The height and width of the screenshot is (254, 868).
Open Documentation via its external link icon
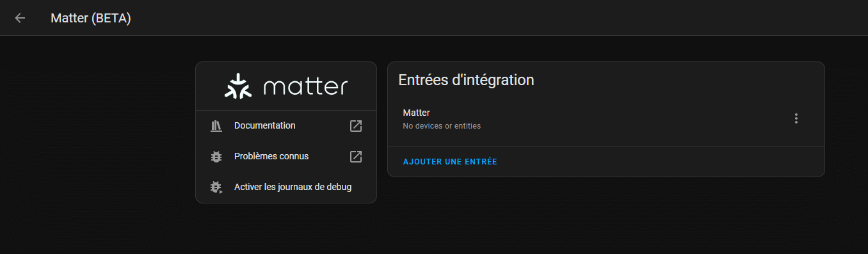pos(356,126)
